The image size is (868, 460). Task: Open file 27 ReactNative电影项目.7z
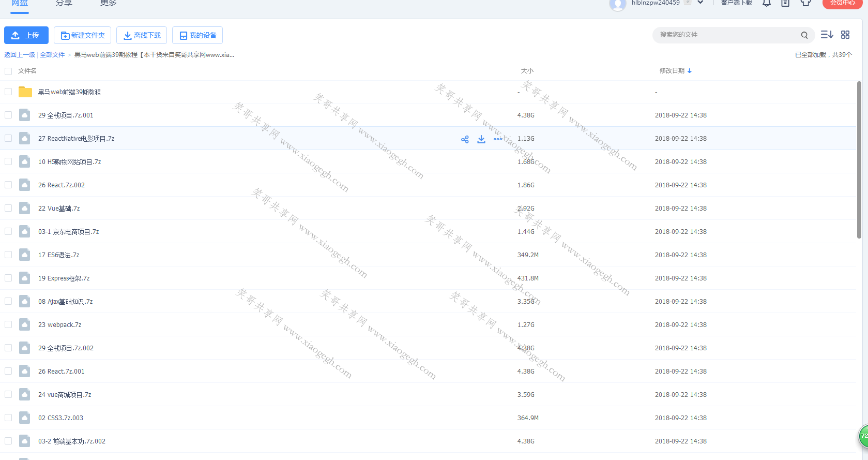pyautogui.click(x=77, y=139)
